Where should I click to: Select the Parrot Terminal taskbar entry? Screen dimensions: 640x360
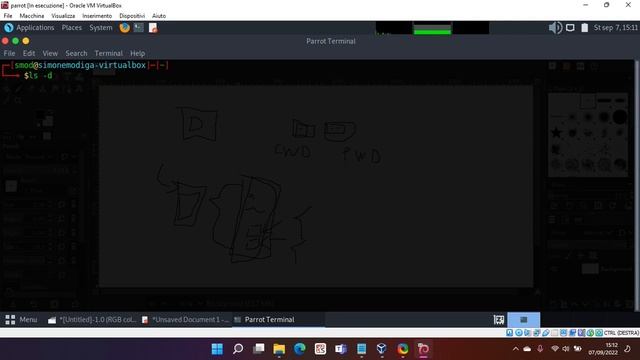278,320
